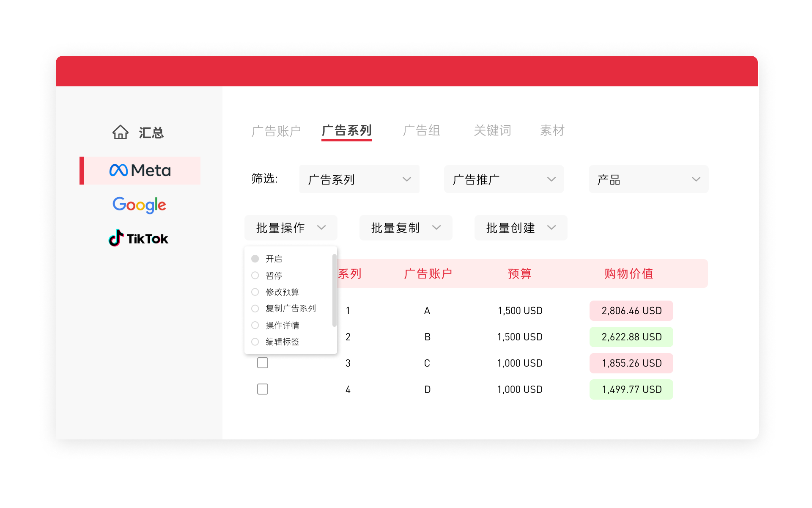Click the 1,499.77 USD value badge

coord(631,389)
